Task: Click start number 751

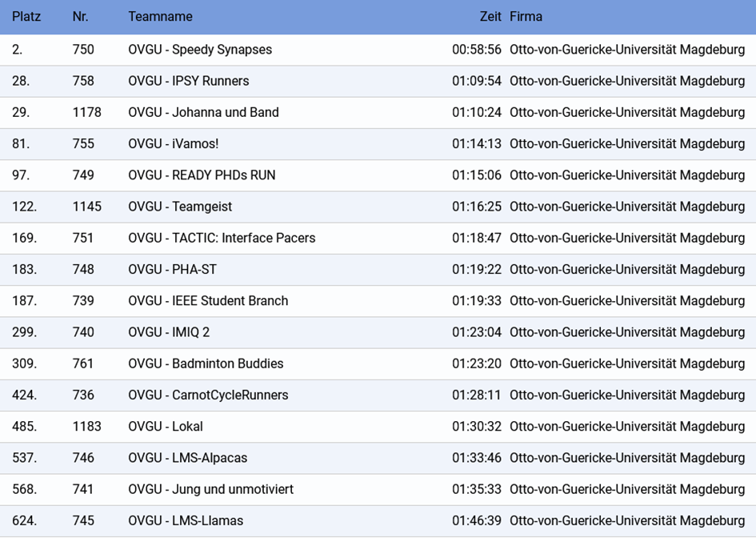Action: tap(83, 238)
